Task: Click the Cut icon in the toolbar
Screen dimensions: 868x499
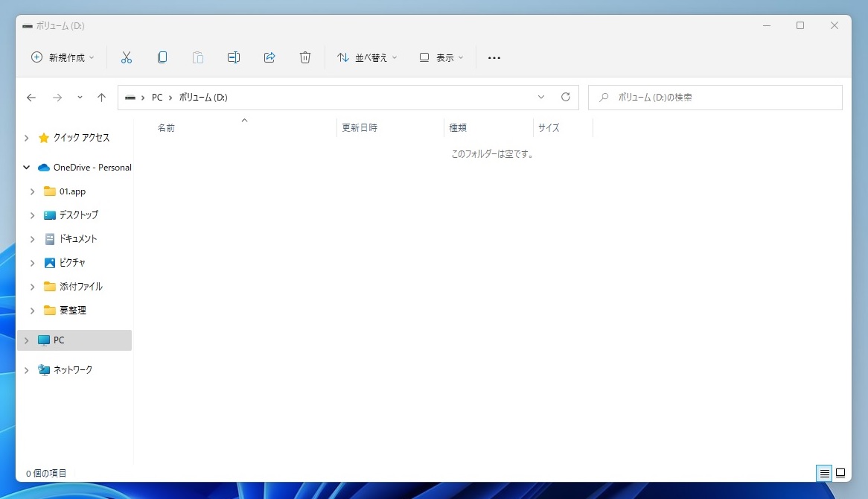Action: (x=127, y=57)
